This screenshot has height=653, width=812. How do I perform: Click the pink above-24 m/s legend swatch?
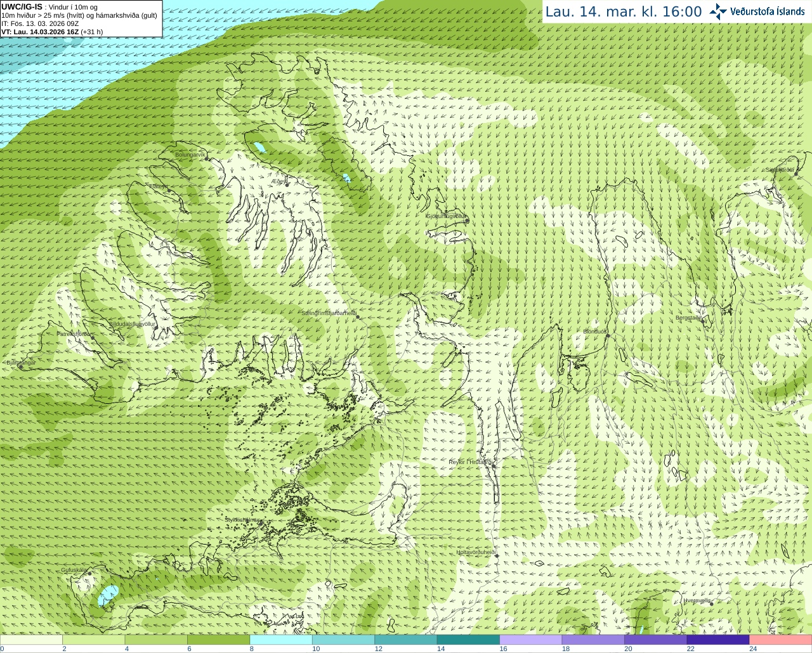coord(781,640)
